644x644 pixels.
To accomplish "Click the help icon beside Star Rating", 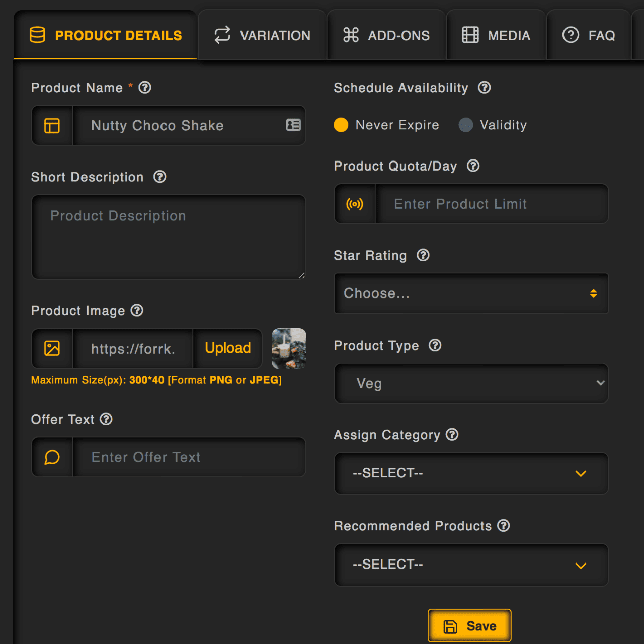I will [423, 255].
